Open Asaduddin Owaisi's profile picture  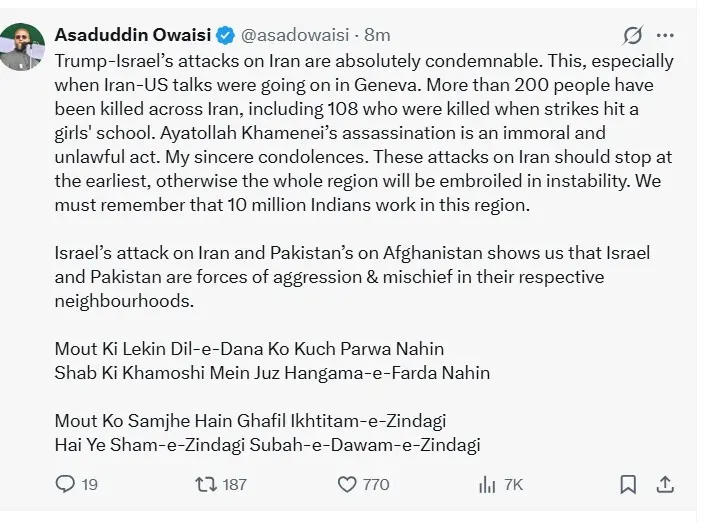point(25,47)
